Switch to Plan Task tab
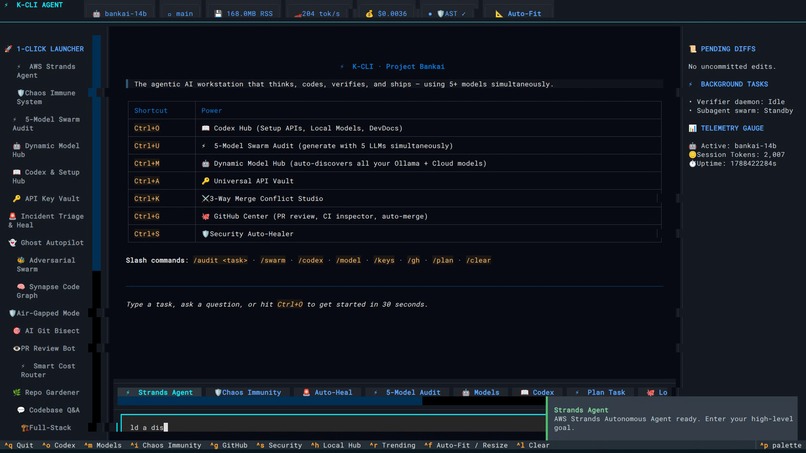This screenshot has height=453, width=806. [600, 392]
